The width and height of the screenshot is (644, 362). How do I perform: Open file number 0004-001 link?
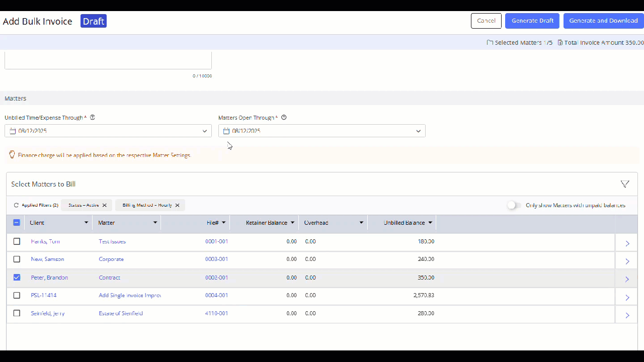[216, 295]
